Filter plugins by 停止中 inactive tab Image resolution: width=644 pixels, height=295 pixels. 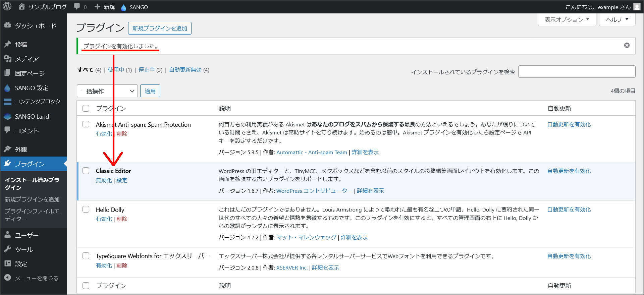tap(147, 70)
